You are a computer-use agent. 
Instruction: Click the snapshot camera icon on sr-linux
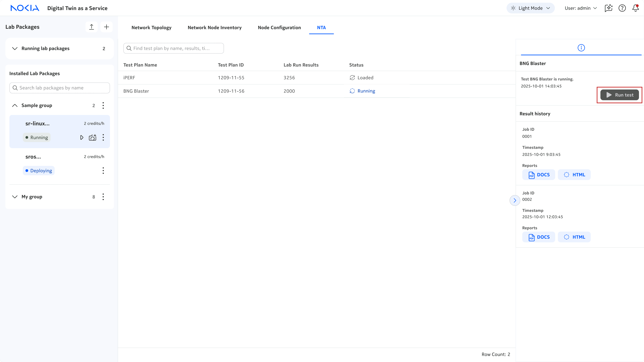(x=93, y=137)
